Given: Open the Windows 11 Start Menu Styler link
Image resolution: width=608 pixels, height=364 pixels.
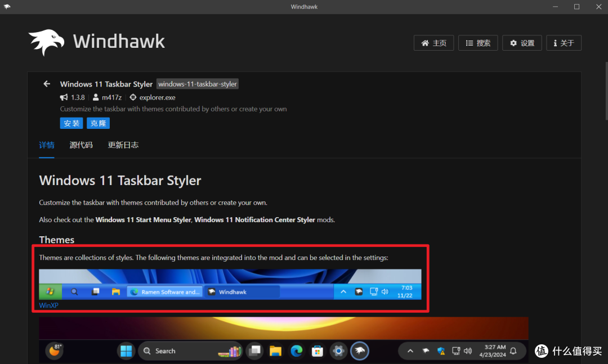Looking at the screenshot, I should coord(143,219).
